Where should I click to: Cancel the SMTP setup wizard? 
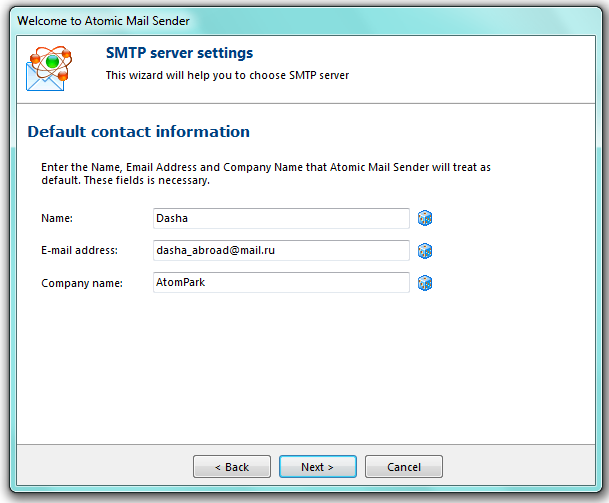[403, 467]
